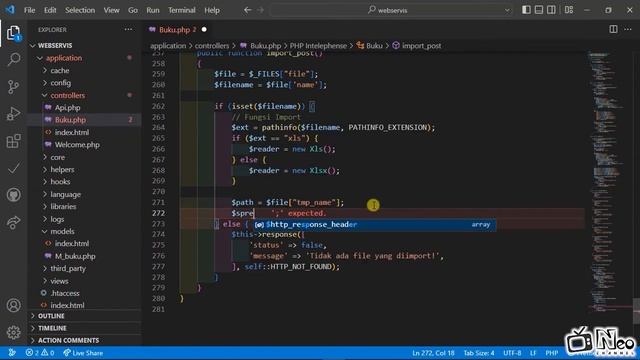The height and width of the screenshot is (360, 640).
Task: Open Customize Layout icon
Action: pyautogui.click(x=569, y=10)
